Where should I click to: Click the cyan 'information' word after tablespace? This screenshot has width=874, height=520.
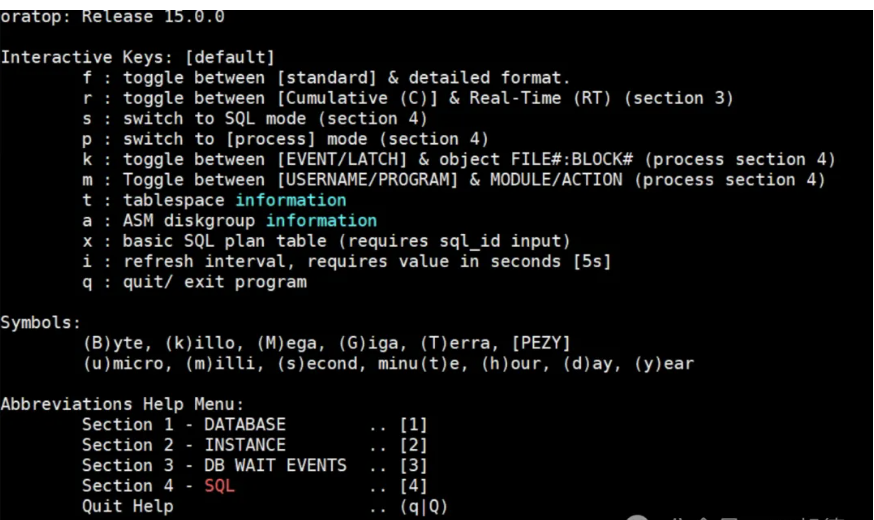[x=291, y=200]
